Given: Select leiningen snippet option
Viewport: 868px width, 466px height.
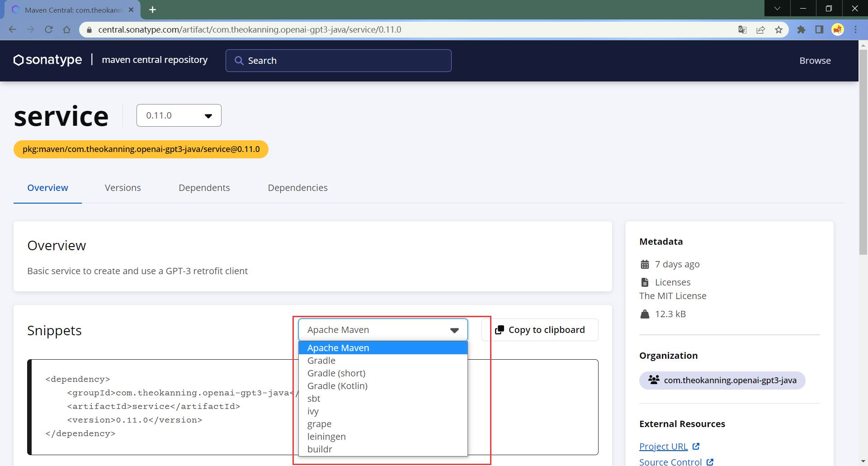Looking at the screenshot, I should click(383, 437).
